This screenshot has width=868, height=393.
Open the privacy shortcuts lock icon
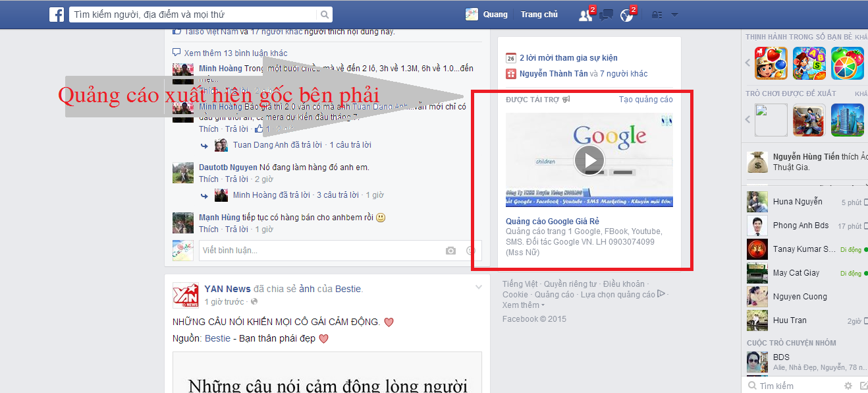coord(657,15)
